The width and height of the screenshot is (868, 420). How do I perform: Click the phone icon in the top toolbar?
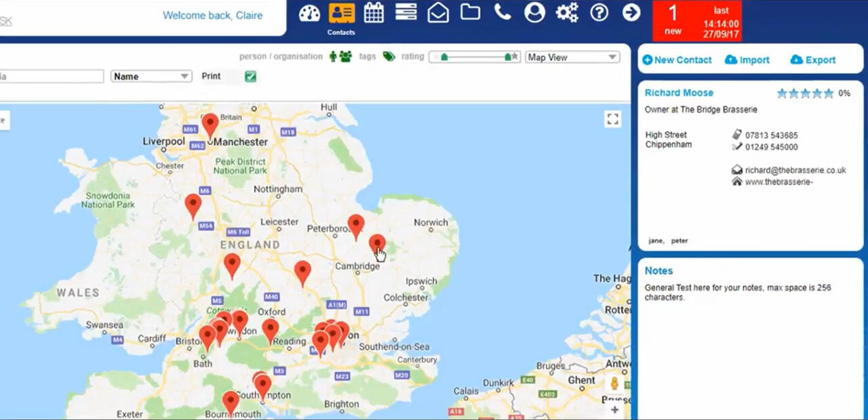pos(502,12)
